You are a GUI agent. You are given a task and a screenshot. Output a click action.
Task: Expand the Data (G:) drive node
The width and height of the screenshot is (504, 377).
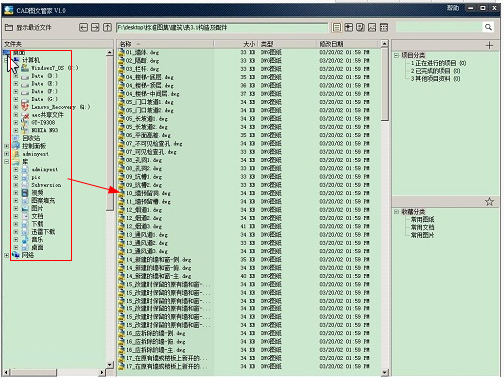tap(16, 99)
